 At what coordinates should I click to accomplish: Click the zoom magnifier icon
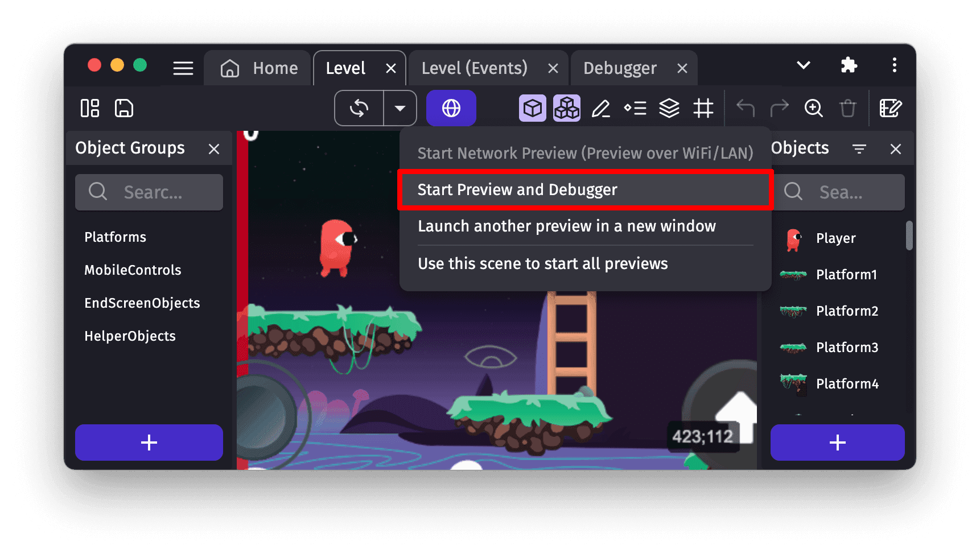[x=813, y=108]
